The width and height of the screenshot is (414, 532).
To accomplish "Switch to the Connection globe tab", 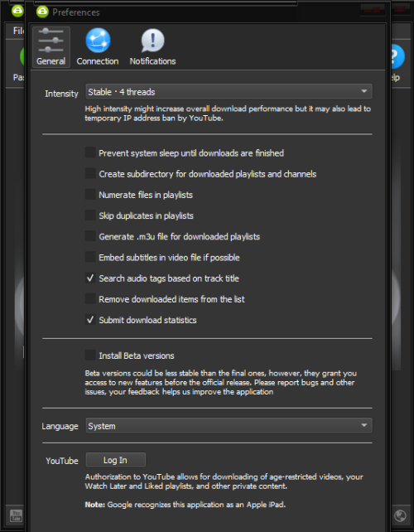I will point(98,47).
